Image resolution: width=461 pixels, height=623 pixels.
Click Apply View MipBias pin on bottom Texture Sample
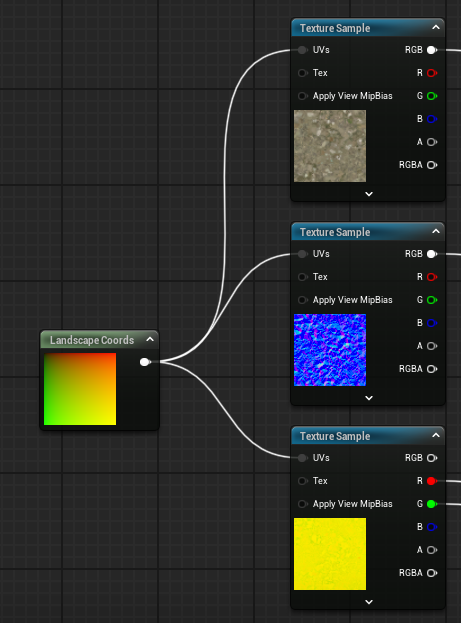302,504
